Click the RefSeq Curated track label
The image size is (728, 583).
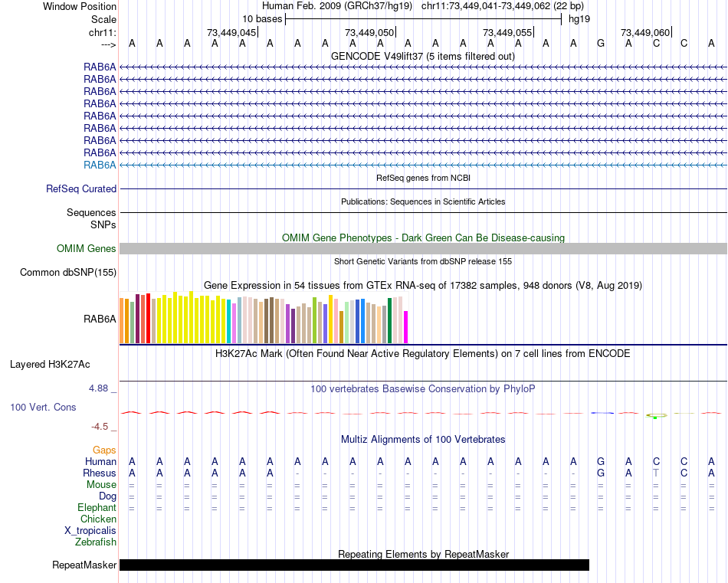[x=81, y=189]
